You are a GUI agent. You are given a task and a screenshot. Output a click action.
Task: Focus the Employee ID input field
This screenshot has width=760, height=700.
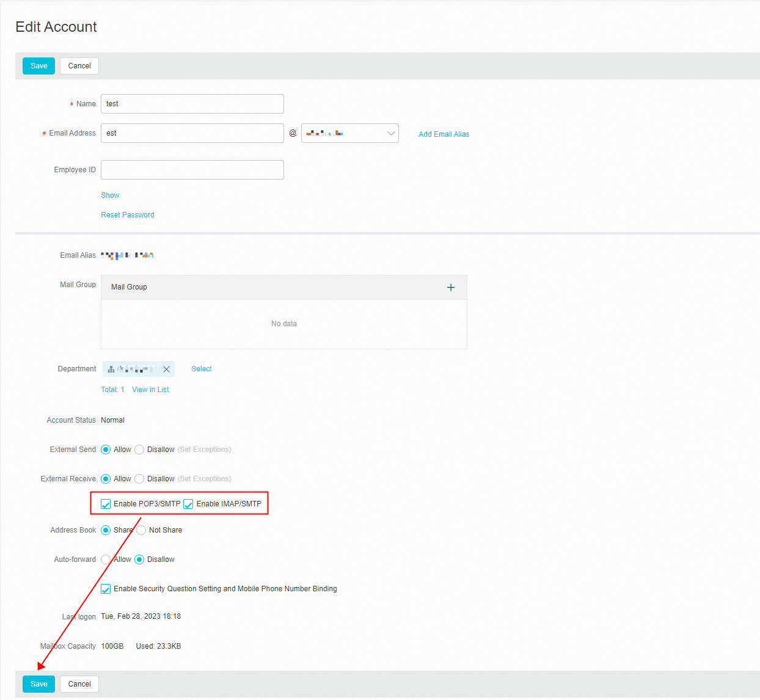tap(192, 170)
